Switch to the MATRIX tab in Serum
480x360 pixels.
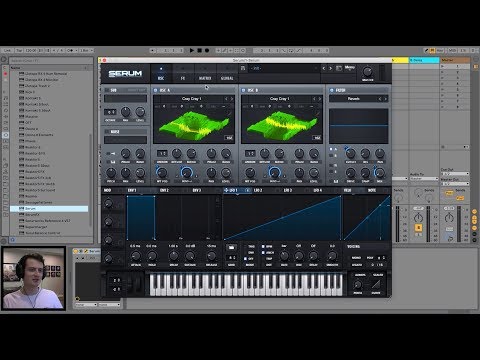point(205,73)
